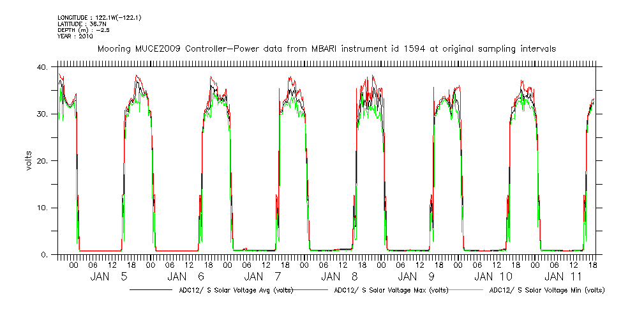
Task: Select the JAN 6 date label
Action: pos(186,277)
